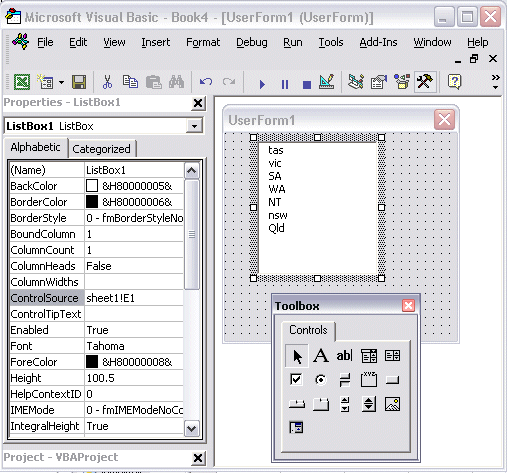The height and width of the screenshot is (473, 507).
Task: Select the ScrollBar control in Toolbox
Action: pos(345,404)
